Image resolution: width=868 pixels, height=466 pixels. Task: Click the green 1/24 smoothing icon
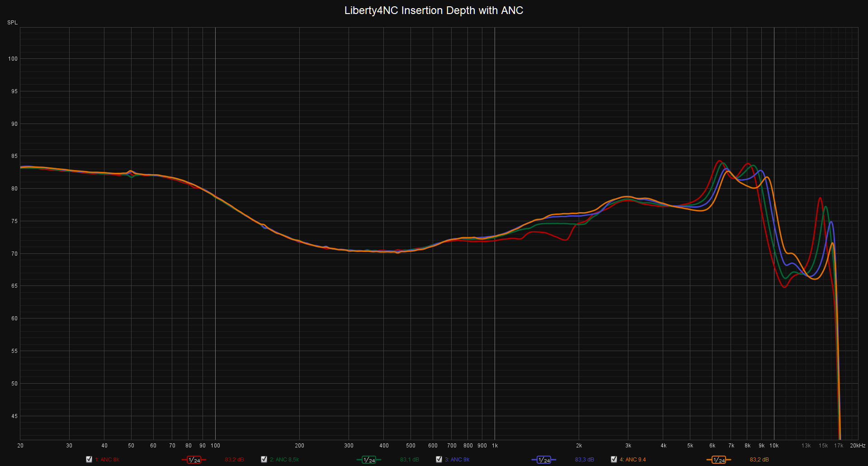[x=369, y=460]
